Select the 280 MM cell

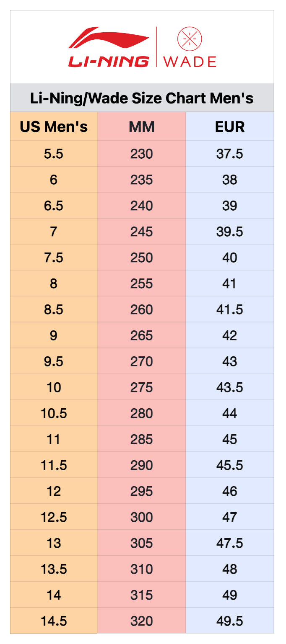coord(142,413)
